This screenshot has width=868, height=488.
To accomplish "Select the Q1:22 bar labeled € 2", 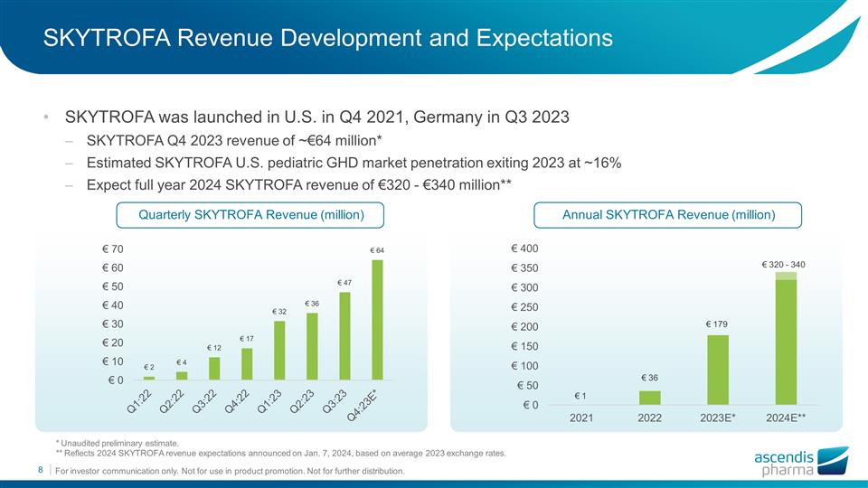I will [149, 378].
